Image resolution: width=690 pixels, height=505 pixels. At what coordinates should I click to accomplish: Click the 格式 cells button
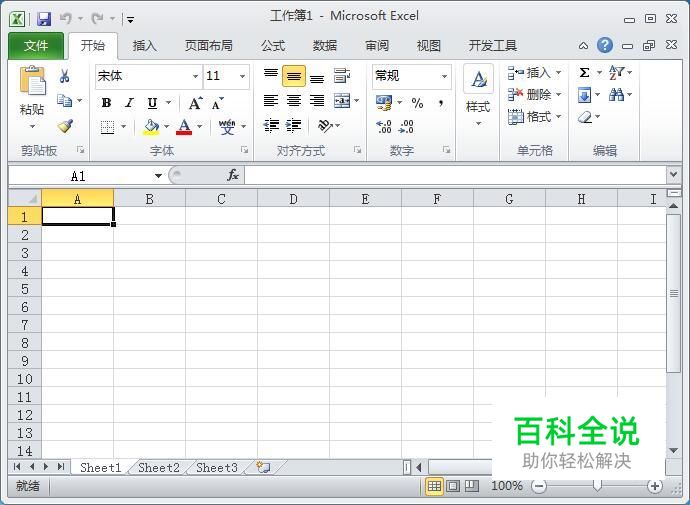[534, 117]
